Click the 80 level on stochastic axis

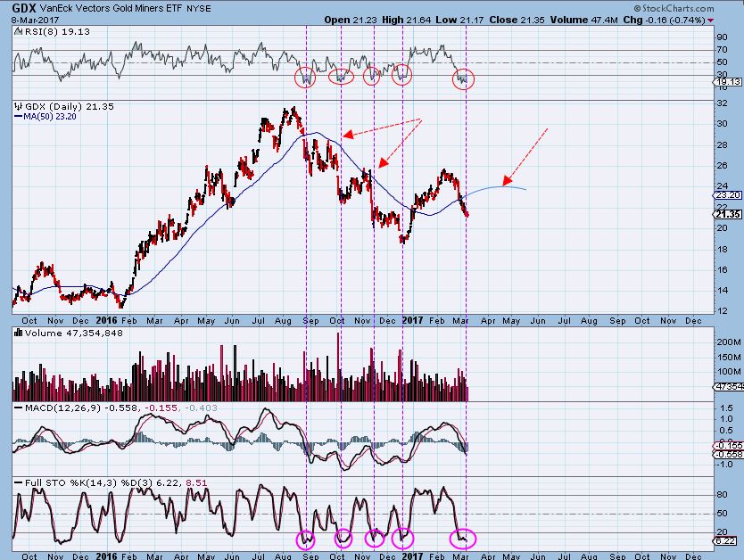click(722, 495)
